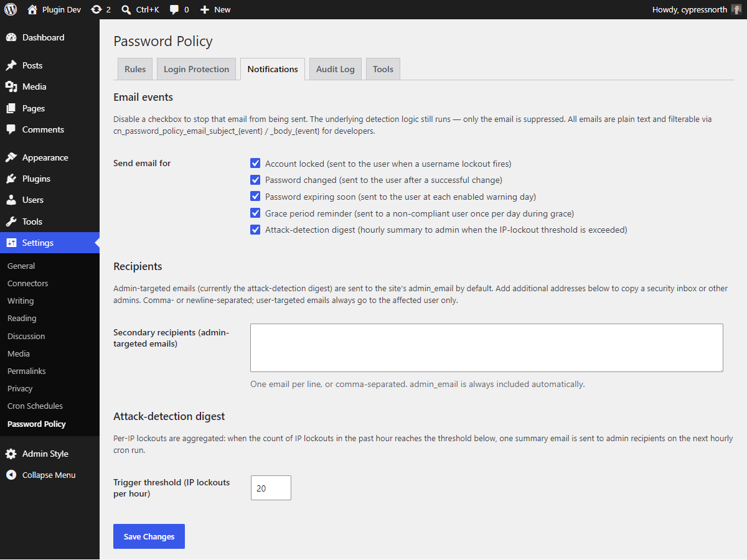Click the Pages icon in the sidebar
Screen dimensions: 747x560
coord(11,108)
